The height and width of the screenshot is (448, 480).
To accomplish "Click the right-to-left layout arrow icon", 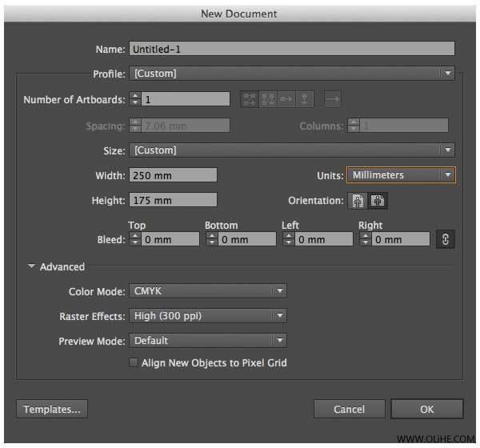I will pos(333,99).
